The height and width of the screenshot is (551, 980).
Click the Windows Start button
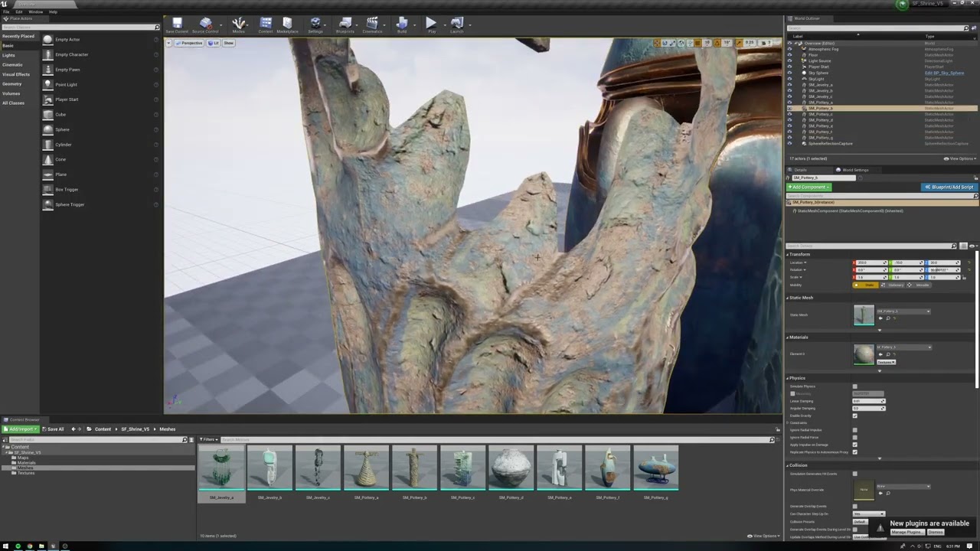[5, 546]
